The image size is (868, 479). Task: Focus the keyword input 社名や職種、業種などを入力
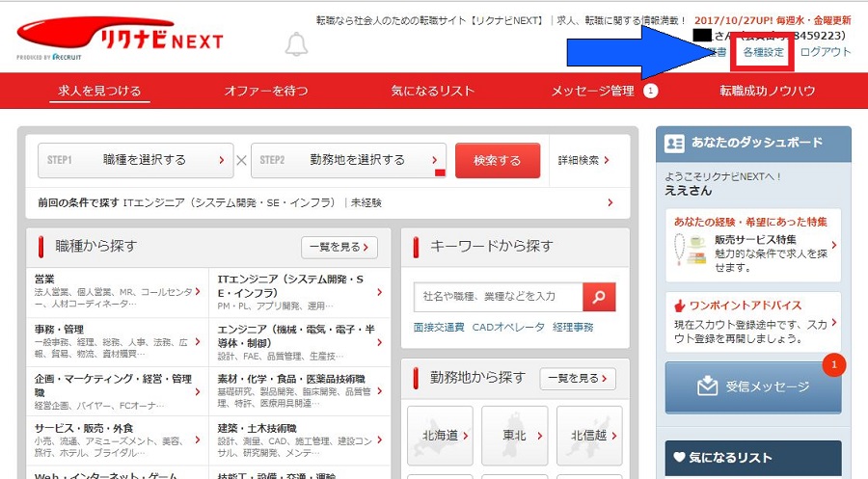[x=499, y=297]
